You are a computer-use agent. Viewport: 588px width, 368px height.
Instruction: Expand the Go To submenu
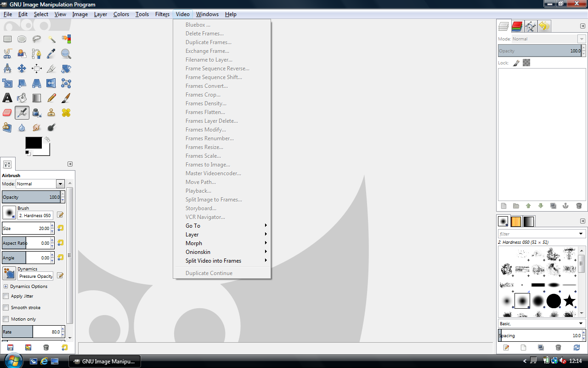221,226
